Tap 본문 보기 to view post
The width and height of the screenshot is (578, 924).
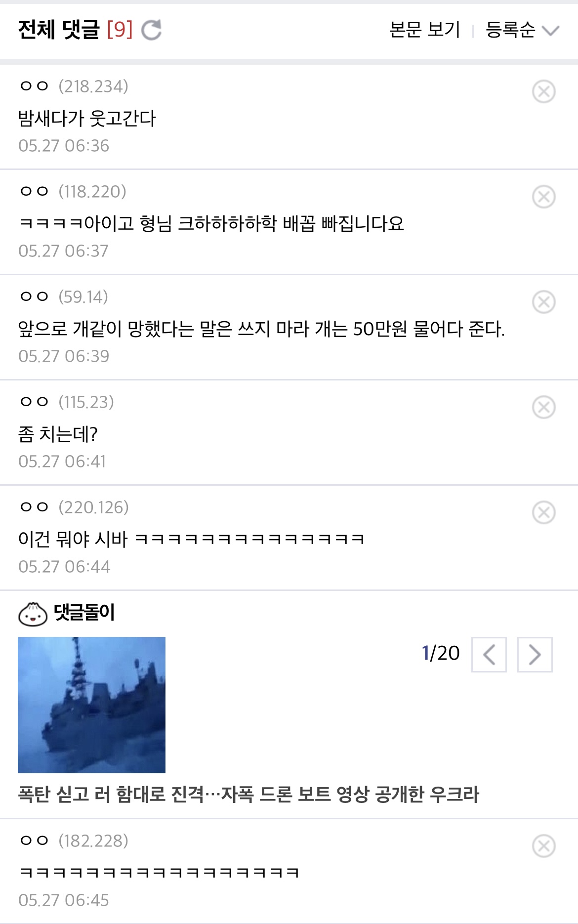424,30
